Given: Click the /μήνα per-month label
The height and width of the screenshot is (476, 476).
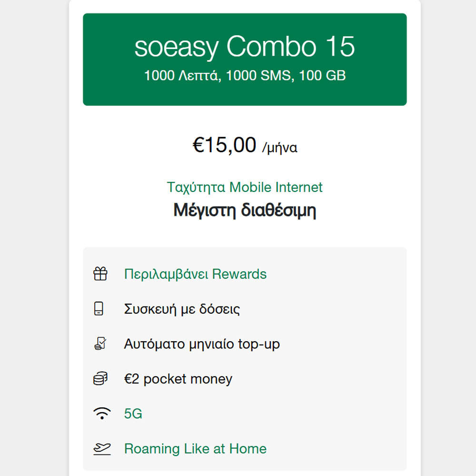Looking at the screenshot, I should click(280, 148).
